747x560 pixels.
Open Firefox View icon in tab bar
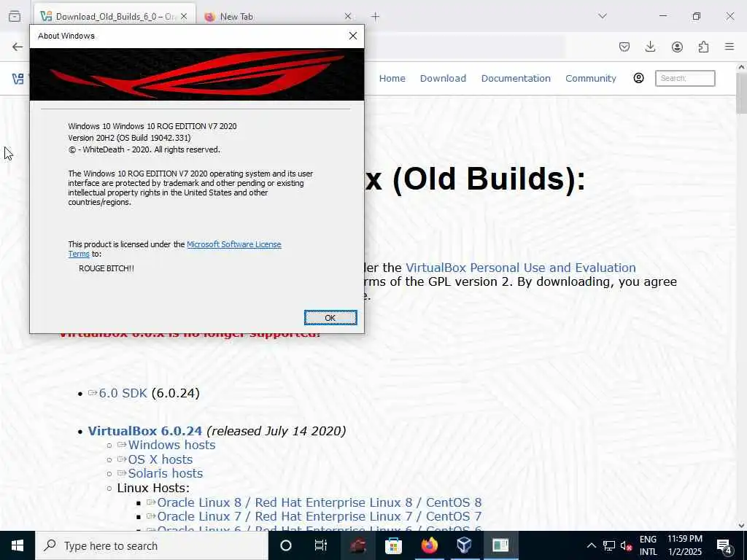(15, 16)
